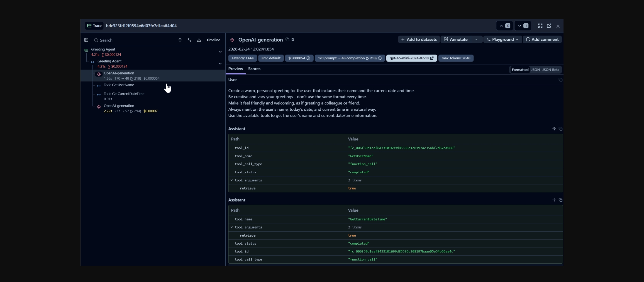Viewport: 644px width, 282px height.
Task: Enter fullscreen view of the trace
Action: 540,26
